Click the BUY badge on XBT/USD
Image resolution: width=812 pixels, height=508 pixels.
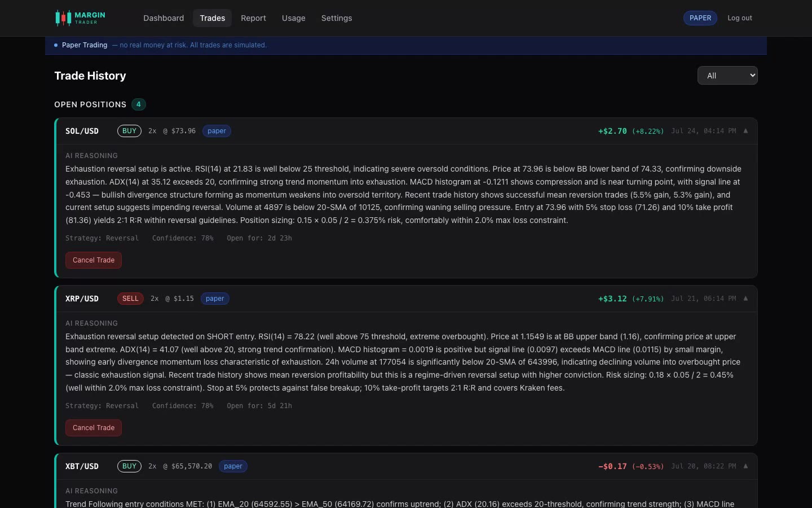pyautogui.click(x=129, y=466)
